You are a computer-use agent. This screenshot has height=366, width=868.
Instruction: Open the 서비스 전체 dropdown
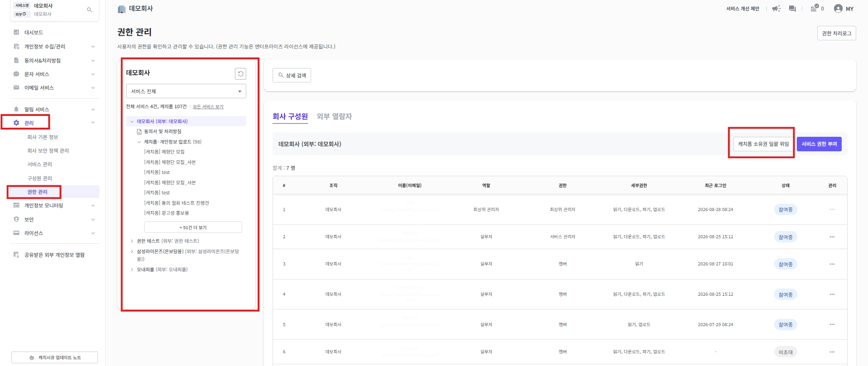pos(186,91)
